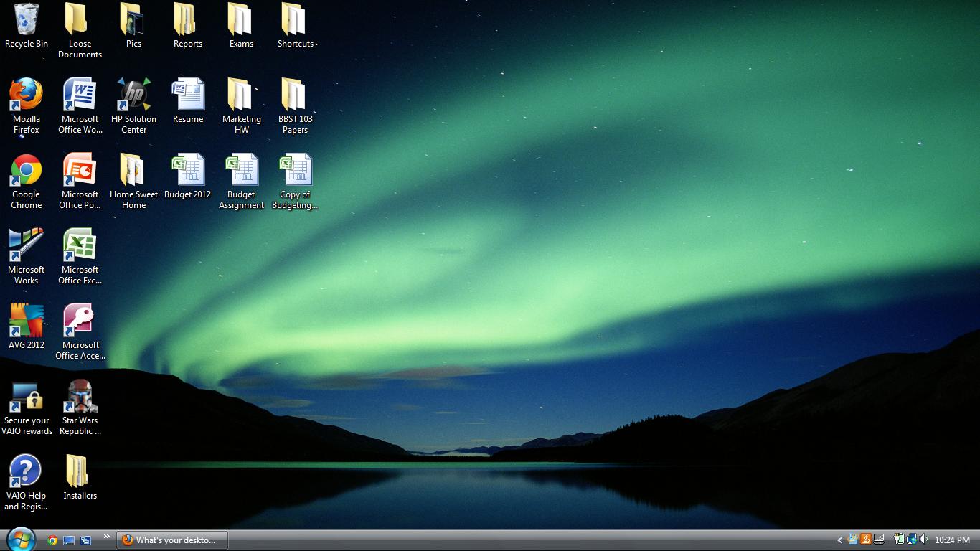Click the picture-and-ring icon in the system tray

[x=853, y=540]
